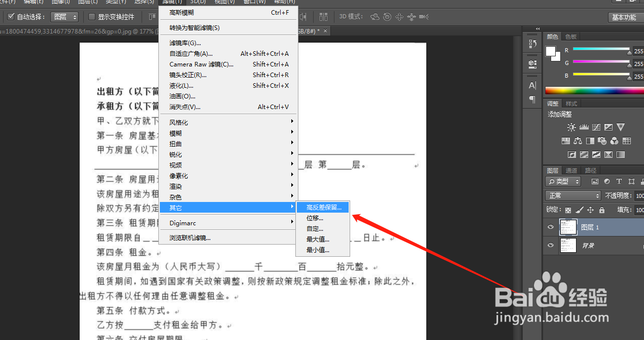Collapse the panels with double-arrow icon
The height and width of the screenshot is (340, 644).
click(x=537, y=28)
